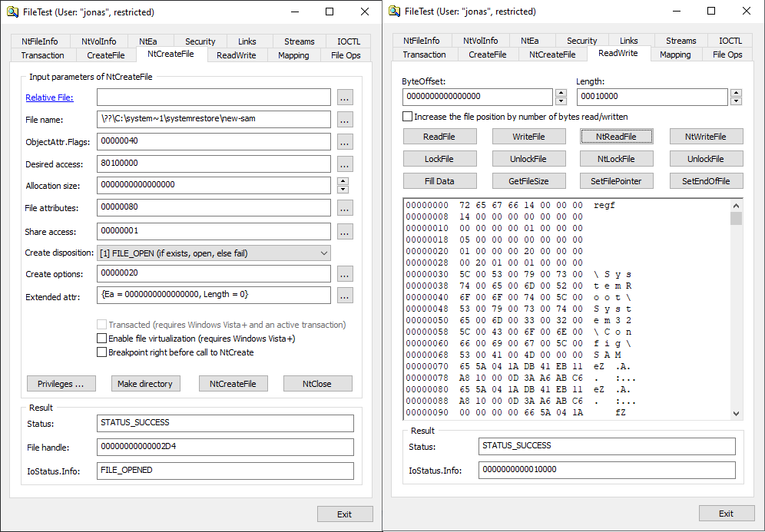Open browse button next to File name field
This screenshot has width=765, height=532.
345,120
